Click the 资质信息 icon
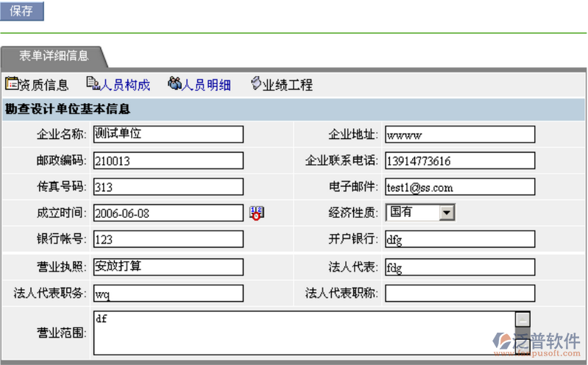This screenshot has width=588, height=365. click(12, 84)
